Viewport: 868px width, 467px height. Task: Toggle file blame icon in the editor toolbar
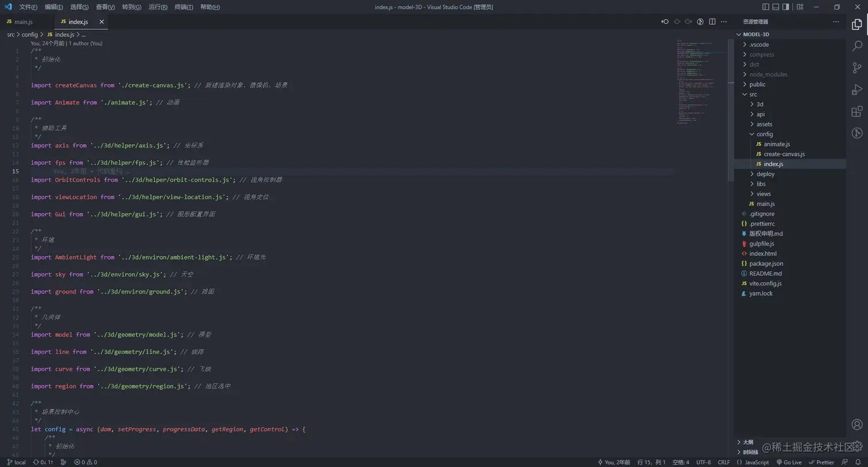[700, 22]
